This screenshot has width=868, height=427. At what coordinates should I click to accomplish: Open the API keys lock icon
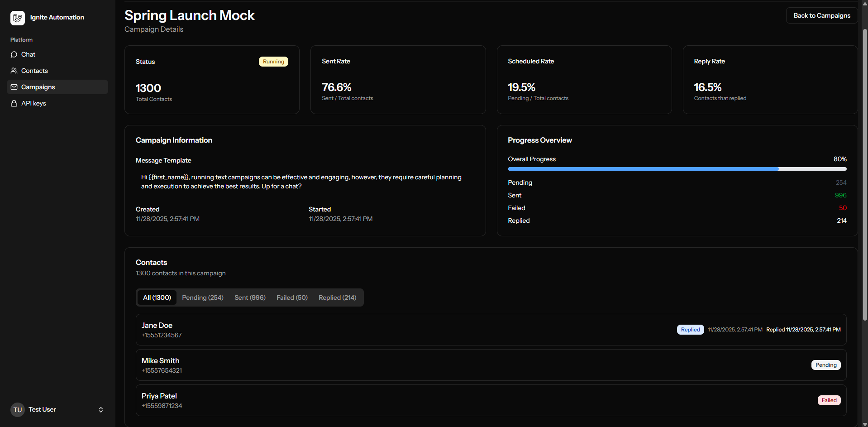click(x=14, y=103)
